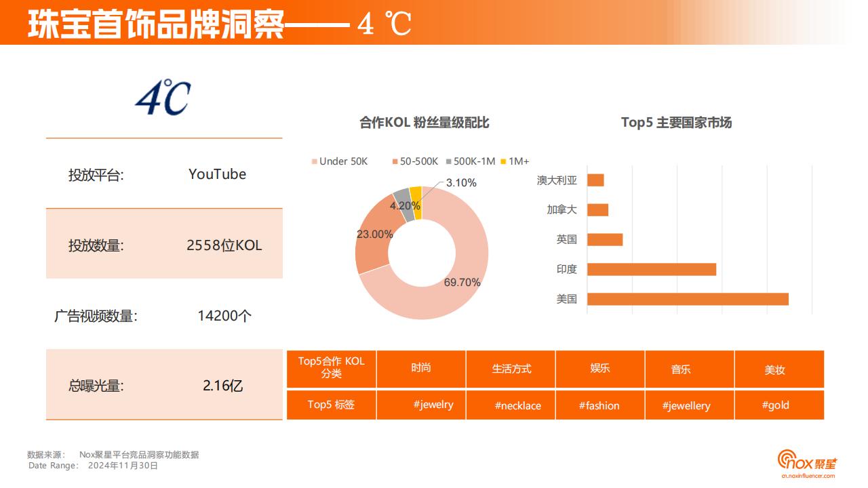
Task: Select the YouTube platform value
Action: tap(217, 174)
